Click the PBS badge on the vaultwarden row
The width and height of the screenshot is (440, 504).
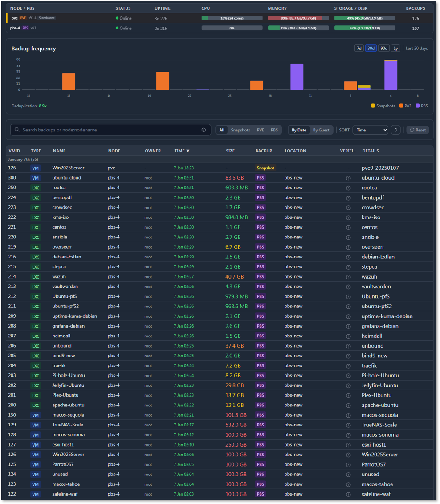260,287
